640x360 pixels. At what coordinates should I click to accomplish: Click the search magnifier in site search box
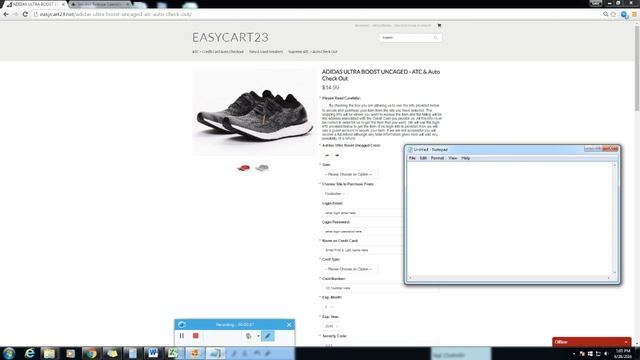[436, 38]
